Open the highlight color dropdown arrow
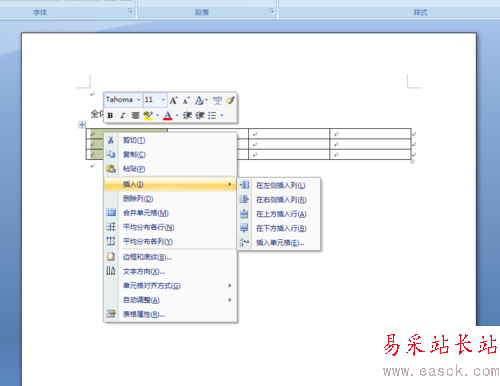 coord(157,116)
